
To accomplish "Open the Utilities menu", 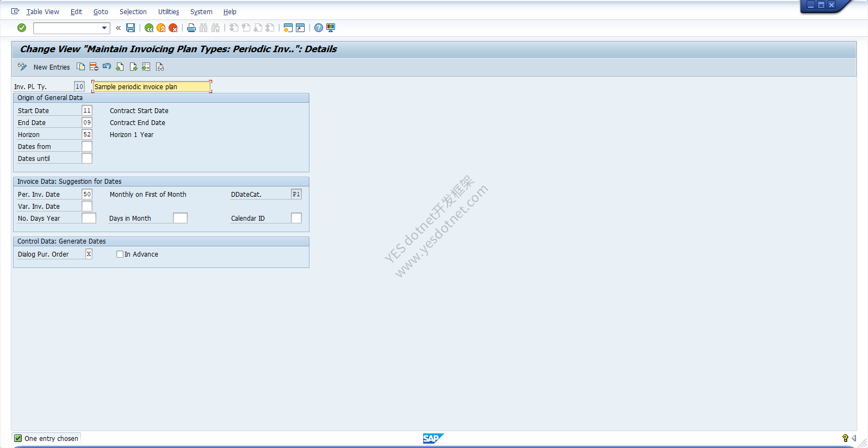I will pos(169,11).
